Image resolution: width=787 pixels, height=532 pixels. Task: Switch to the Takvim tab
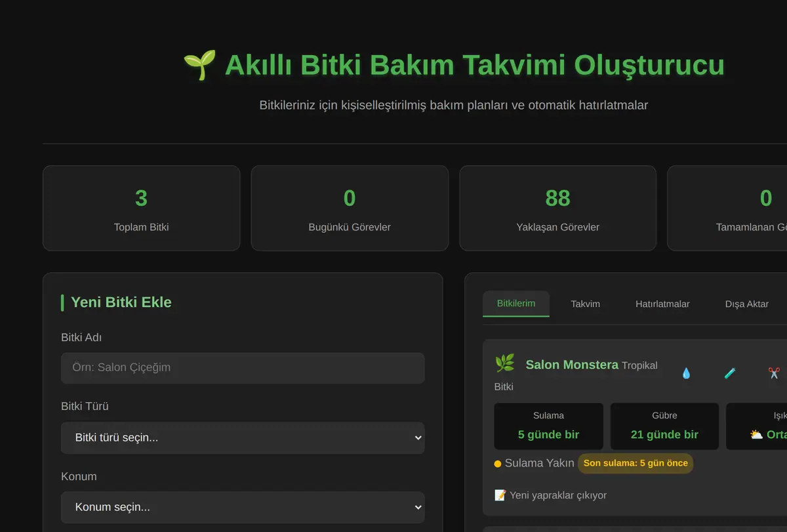pos(585,304)
